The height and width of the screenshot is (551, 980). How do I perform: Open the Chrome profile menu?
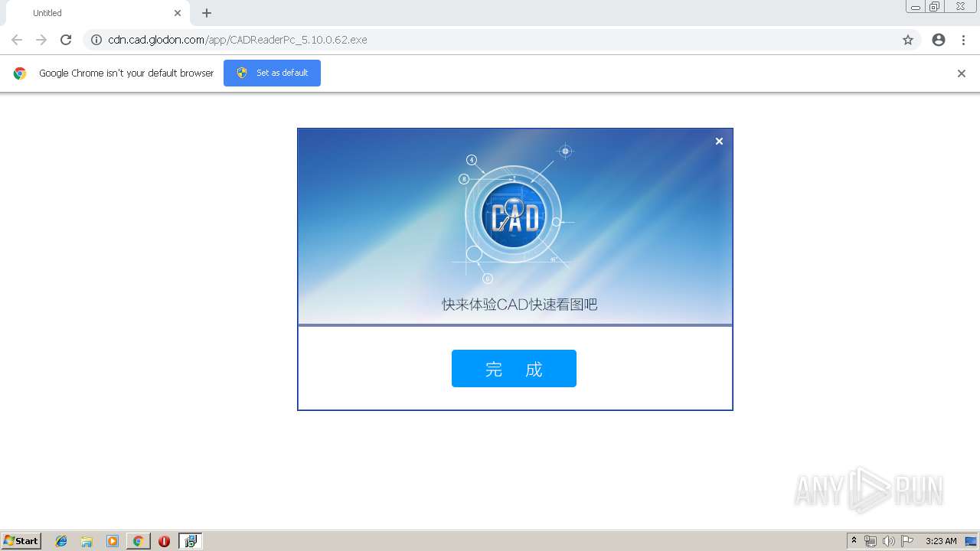click(939, 40)
